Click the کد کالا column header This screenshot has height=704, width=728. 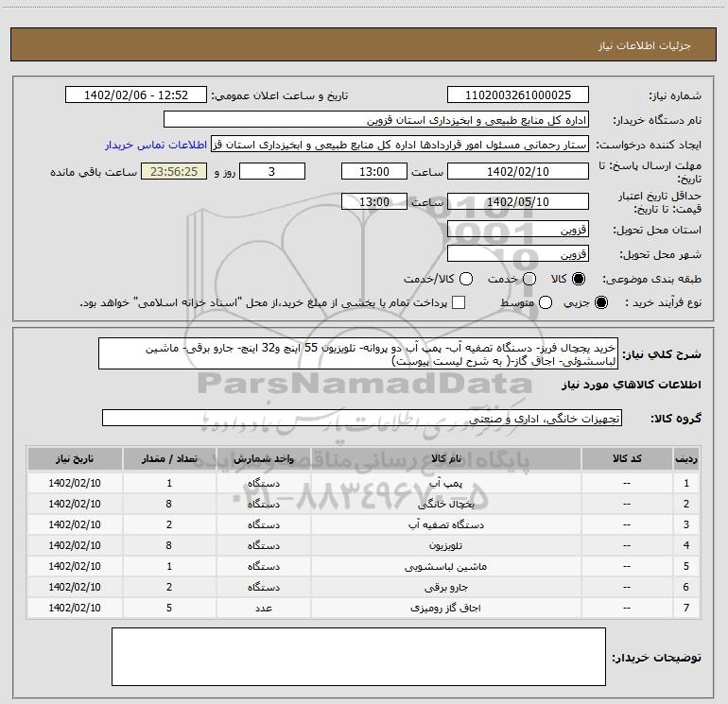[x=627, y=459]
